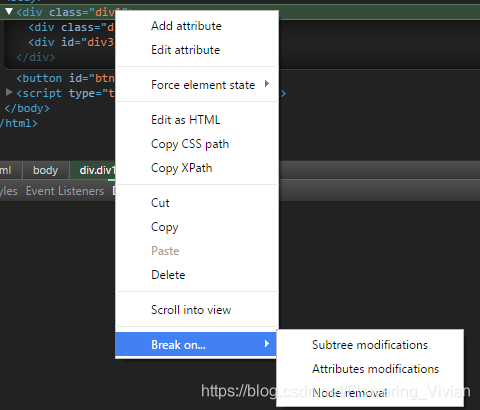Select Scroll into view
The height and width of the screenshot is (410, 480).
(197, 310)
